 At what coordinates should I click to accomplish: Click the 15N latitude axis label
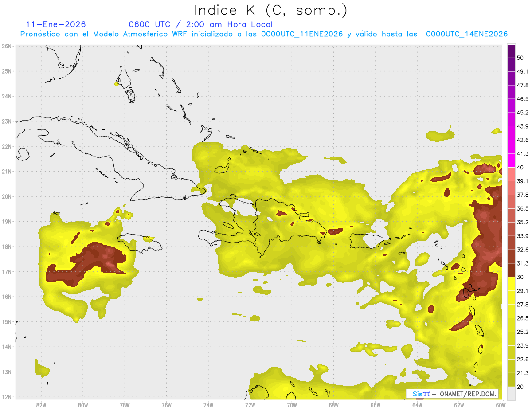click(6, 322)
